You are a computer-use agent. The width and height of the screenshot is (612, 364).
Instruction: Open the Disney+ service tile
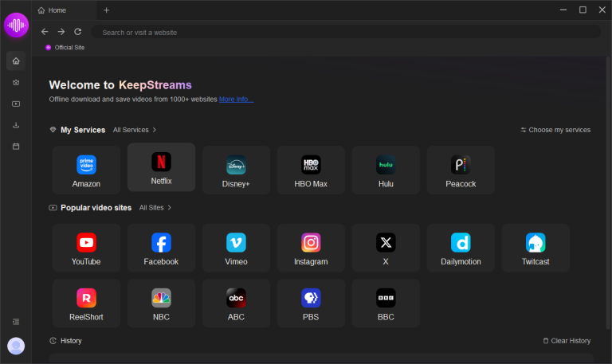[x=236, y=170]
